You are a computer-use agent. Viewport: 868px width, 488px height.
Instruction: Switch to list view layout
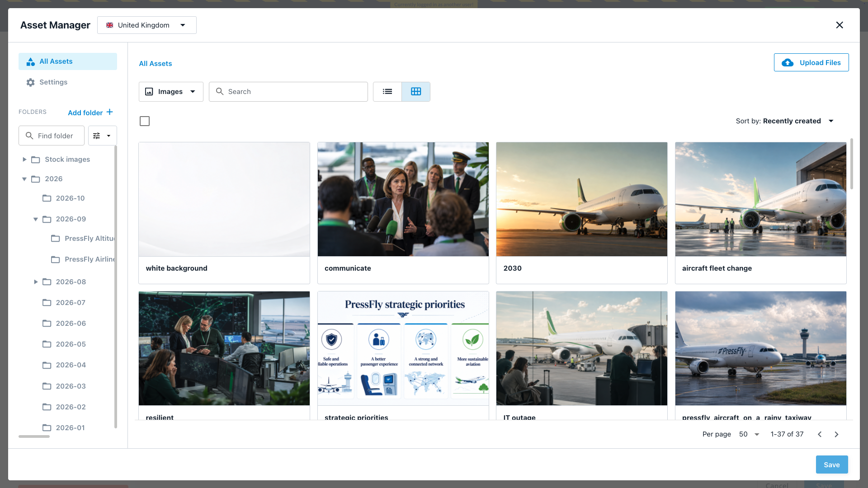[x=387, y=92]
